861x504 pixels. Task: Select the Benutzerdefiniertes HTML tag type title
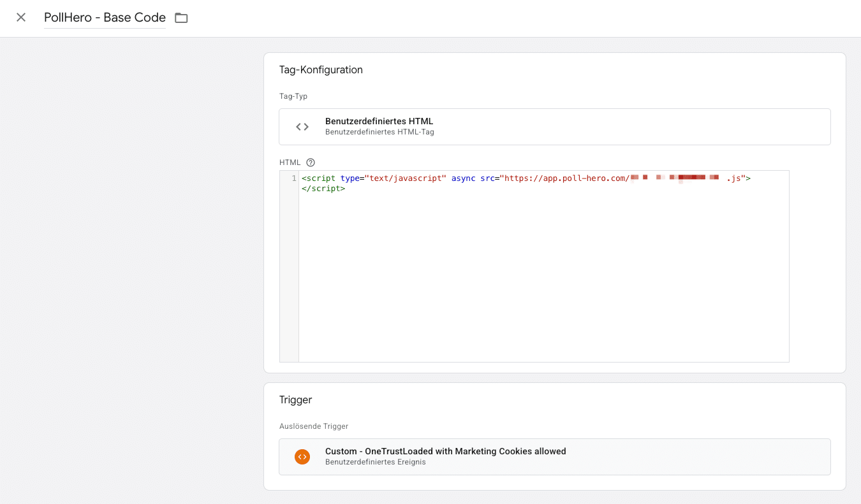click(x=379, y=121)
